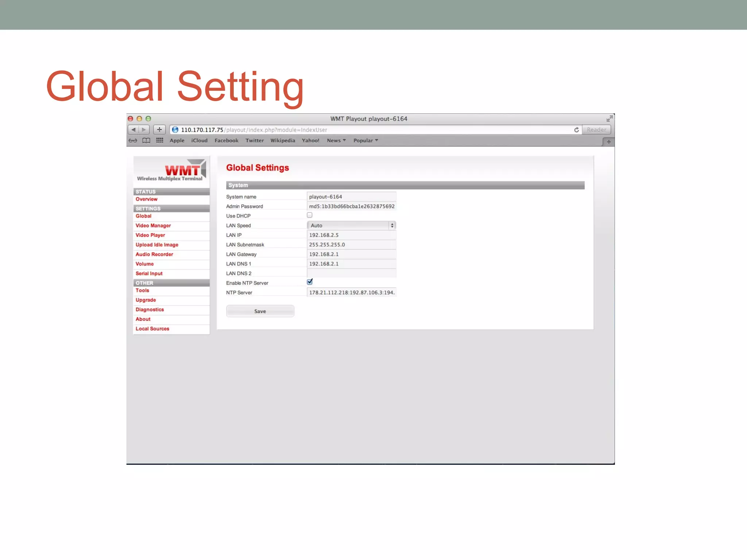Uncheck Enable NTP Server checkbox
Viewport: 747px width, 560px height.
click(x=310, y=282)
